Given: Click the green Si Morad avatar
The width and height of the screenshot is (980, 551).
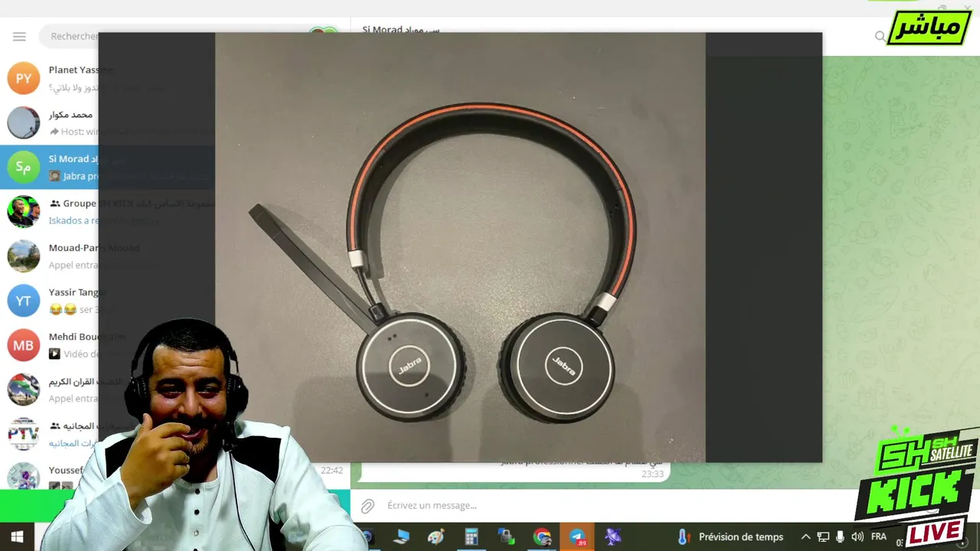Looking at the screenshot, I should pos(24,167).
